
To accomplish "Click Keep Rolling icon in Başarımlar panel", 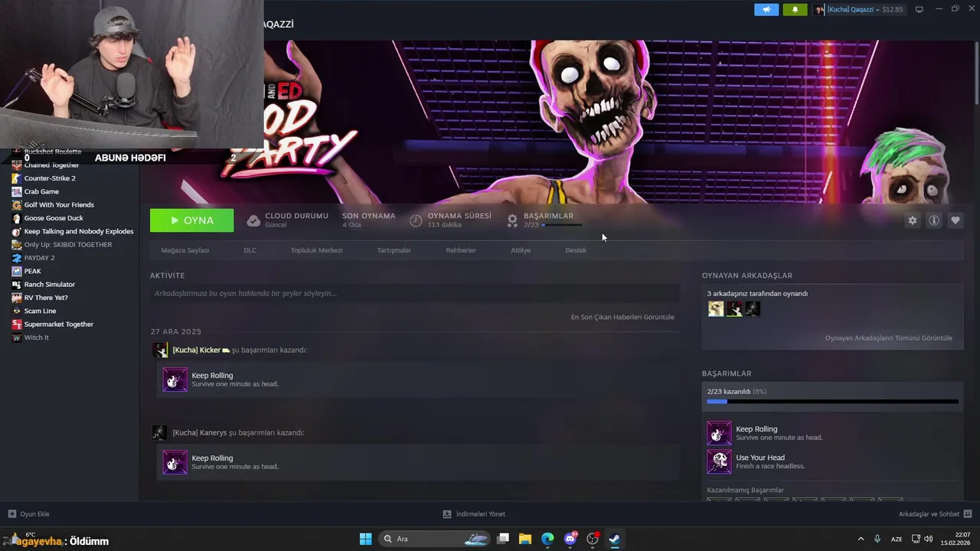I will pyautogui.click(x=719, y=433).
